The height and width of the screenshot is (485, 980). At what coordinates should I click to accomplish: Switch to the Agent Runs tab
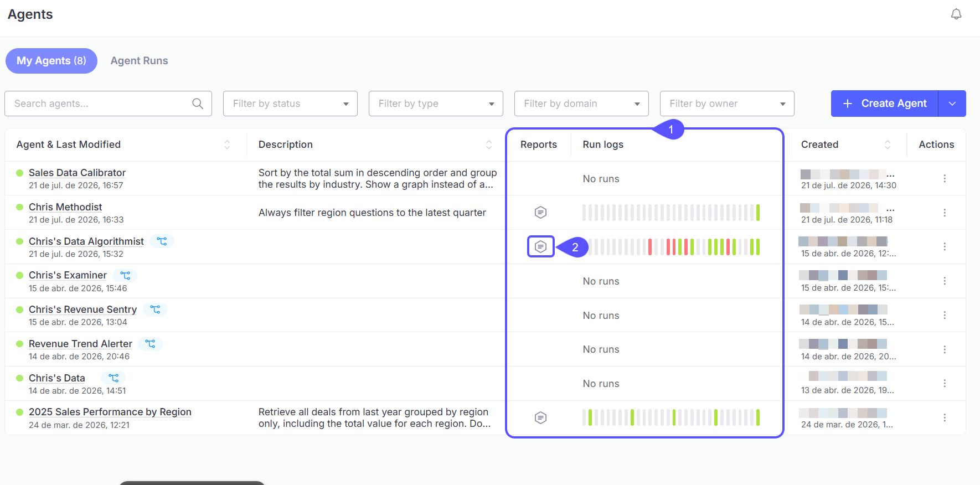click(x=140, y=61)
